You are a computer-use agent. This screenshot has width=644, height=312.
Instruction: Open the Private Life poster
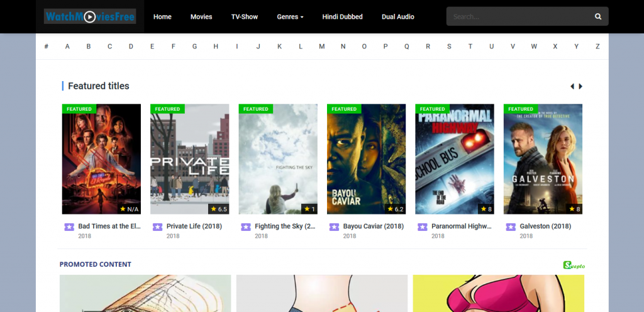tap(190, 159)
